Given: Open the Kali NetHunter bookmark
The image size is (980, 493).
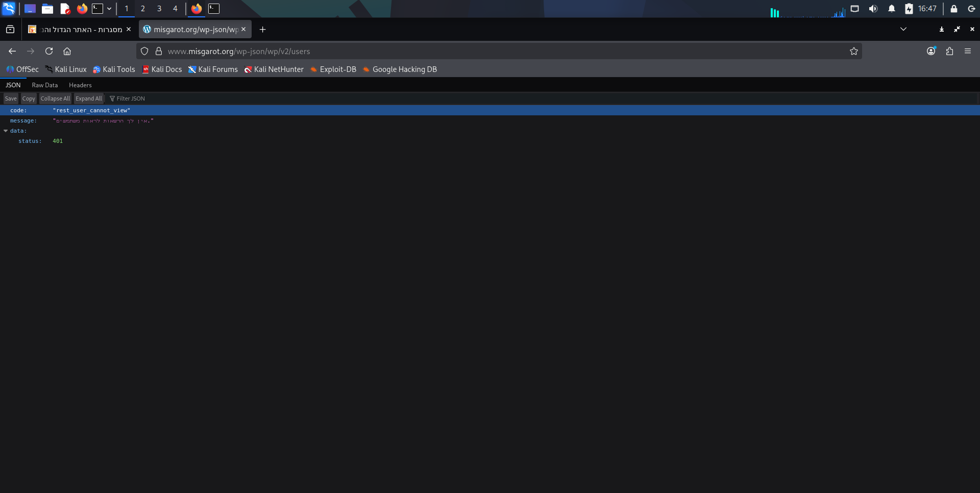Looking at the screenshot, I should tap(274, 69).
